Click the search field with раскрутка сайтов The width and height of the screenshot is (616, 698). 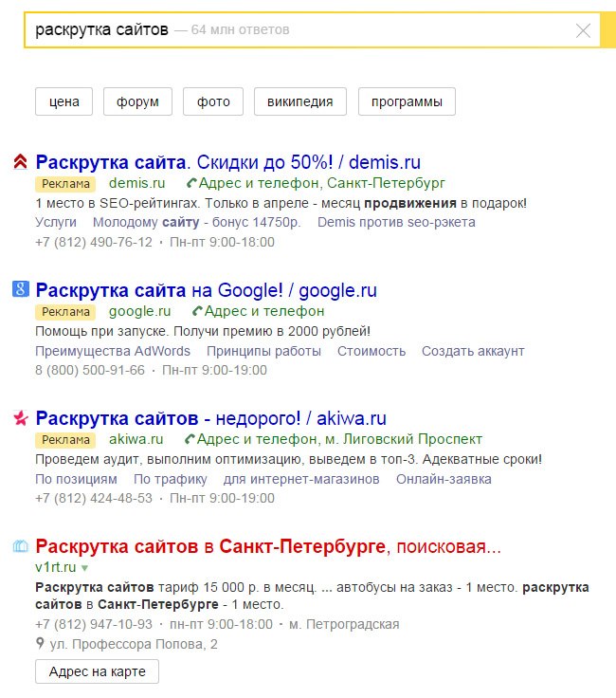(x=312, y=29)
